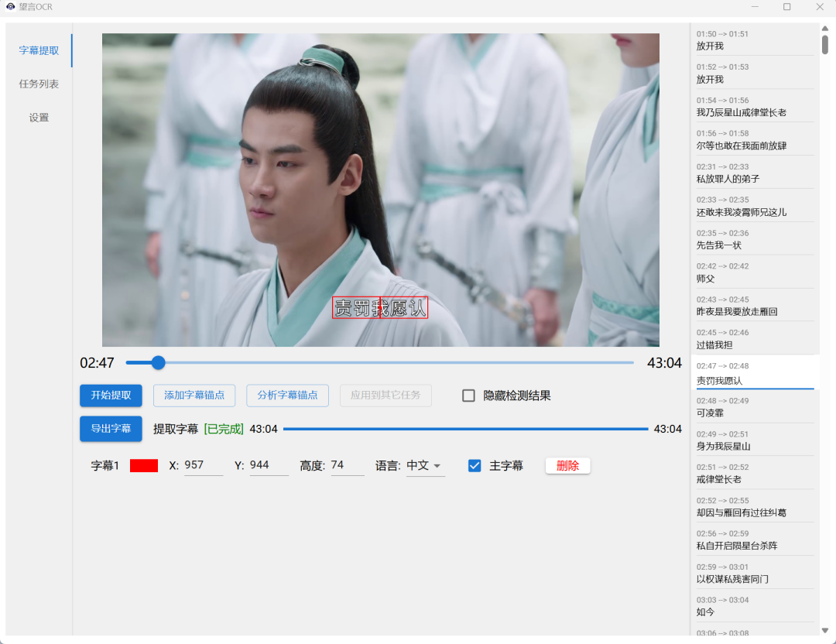
Task: Enable the 隐藏检测结果 checkbox
Action: tap(468, 395)
